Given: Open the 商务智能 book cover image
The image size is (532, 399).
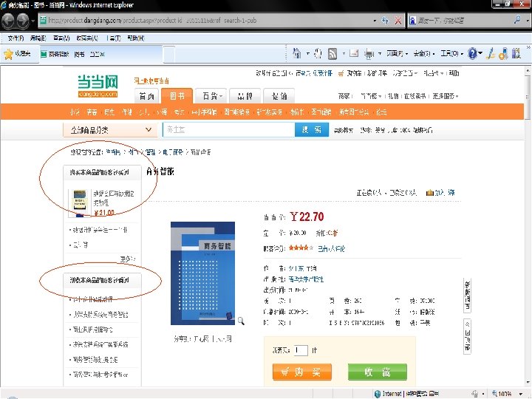Looking at the screenshot, I should tap(202, 273).
